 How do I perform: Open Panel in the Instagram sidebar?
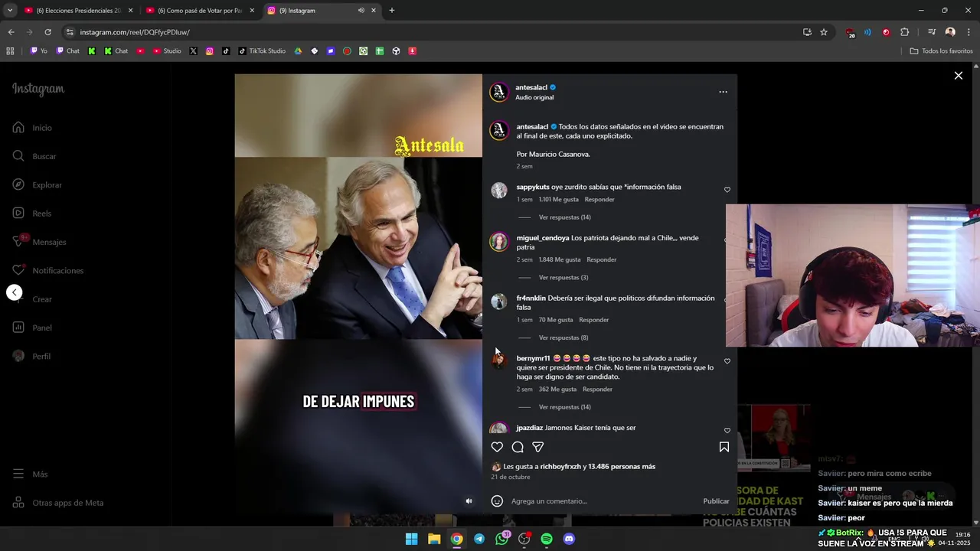pyautogui.click(x=32, y=328)
